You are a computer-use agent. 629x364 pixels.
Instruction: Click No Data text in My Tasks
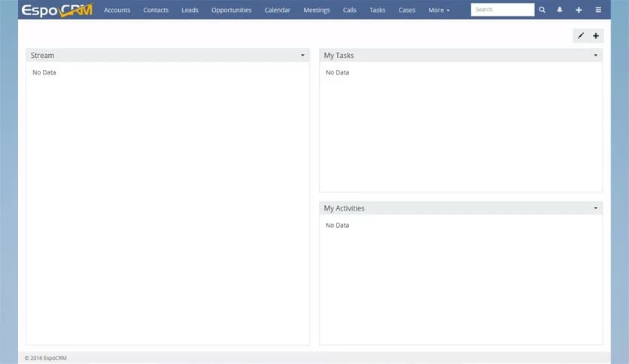pos(337,72)
